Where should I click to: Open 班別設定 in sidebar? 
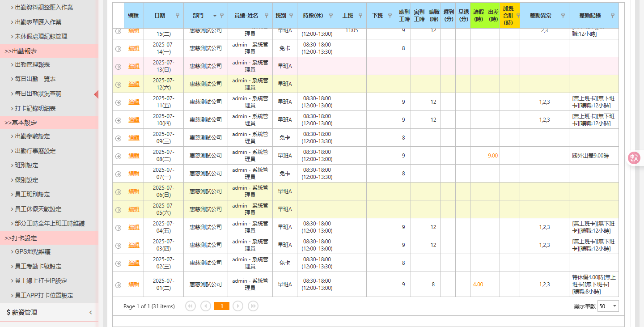click(x=26, y=166)
